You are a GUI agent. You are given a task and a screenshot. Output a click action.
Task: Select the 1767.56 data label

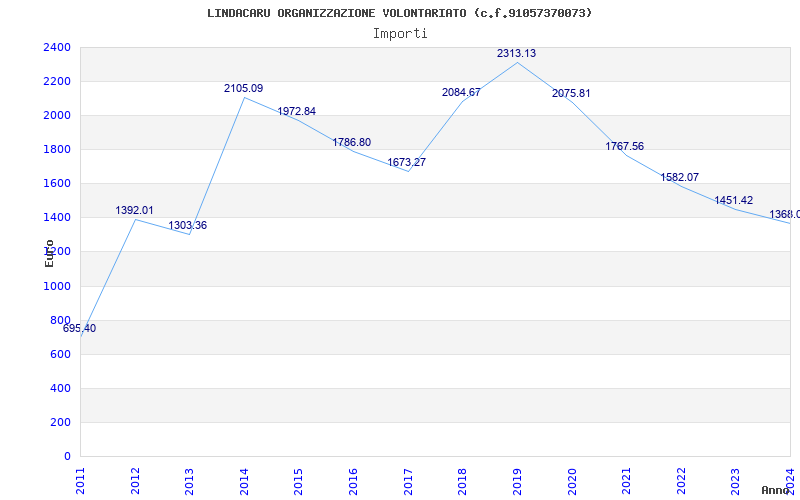coord(624,146)
